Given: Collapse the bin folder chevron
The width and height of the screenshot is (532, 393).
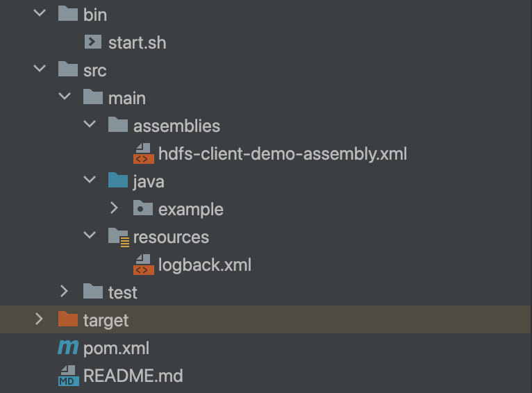Looking at the screenshot, I should [40, 14].
